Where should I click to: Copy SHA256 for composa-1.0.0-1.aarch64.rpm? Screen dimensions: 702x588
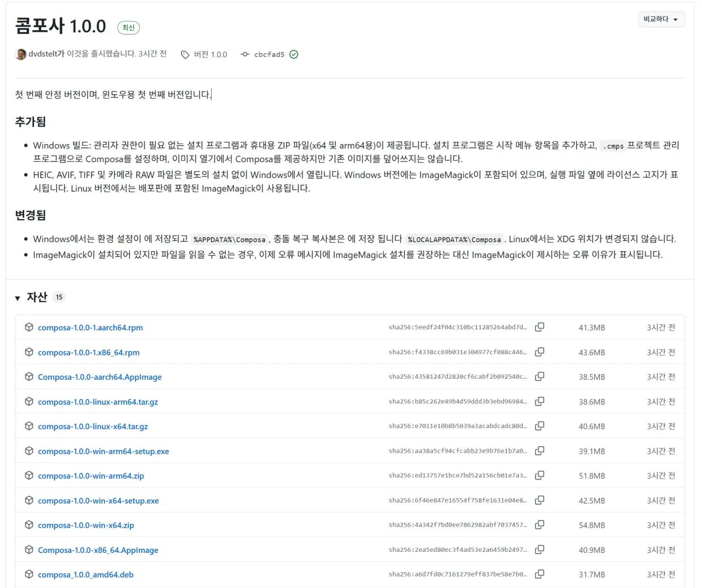coord(540,327)
